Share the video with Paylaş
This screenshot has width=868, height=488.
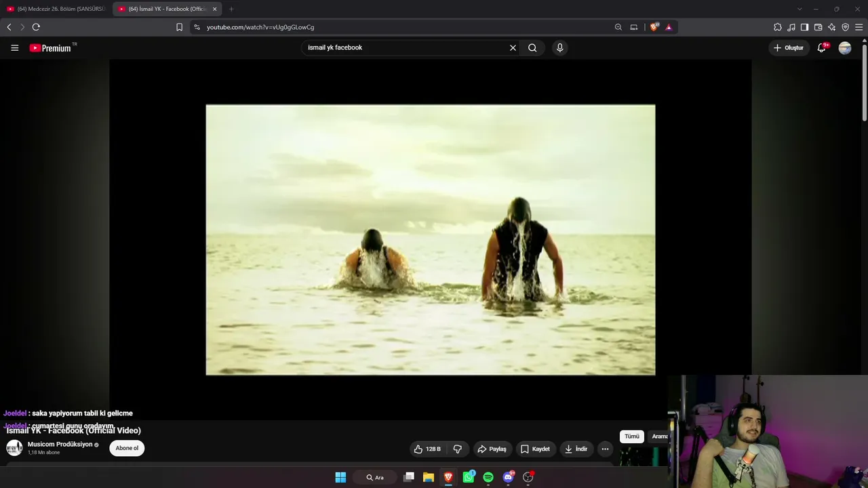[x=492, y=449]
